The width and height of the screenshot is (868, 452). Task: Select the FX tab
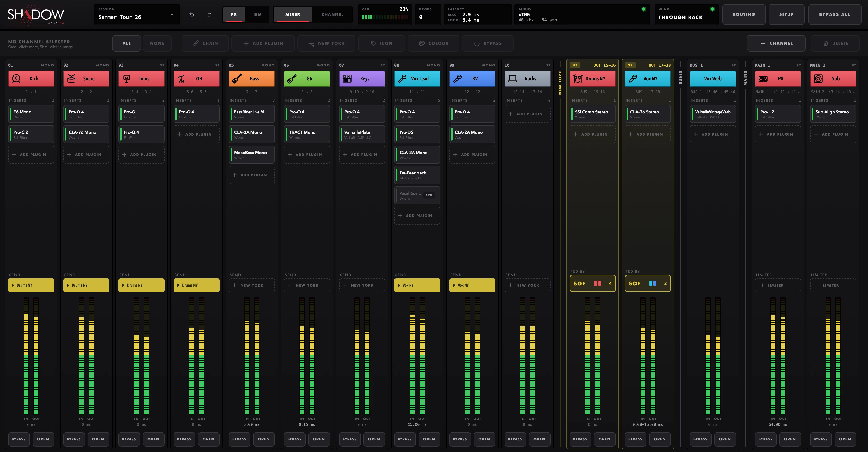tap(234, 14)
